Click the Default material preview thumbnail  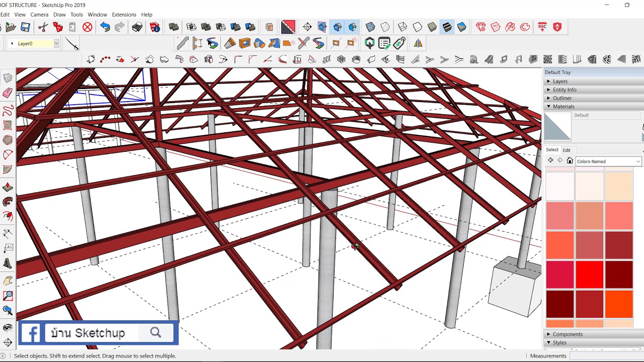coord(557,126)
